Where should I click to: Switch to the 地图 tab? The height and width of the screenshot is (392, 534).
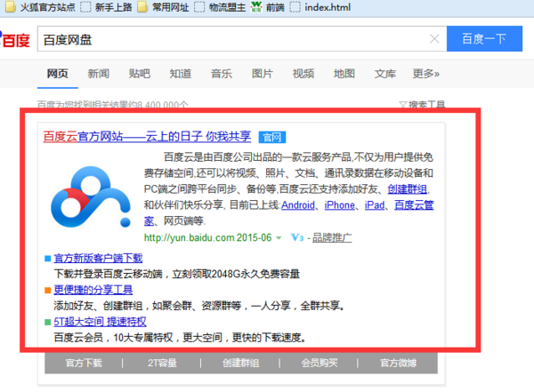point(344,74)
